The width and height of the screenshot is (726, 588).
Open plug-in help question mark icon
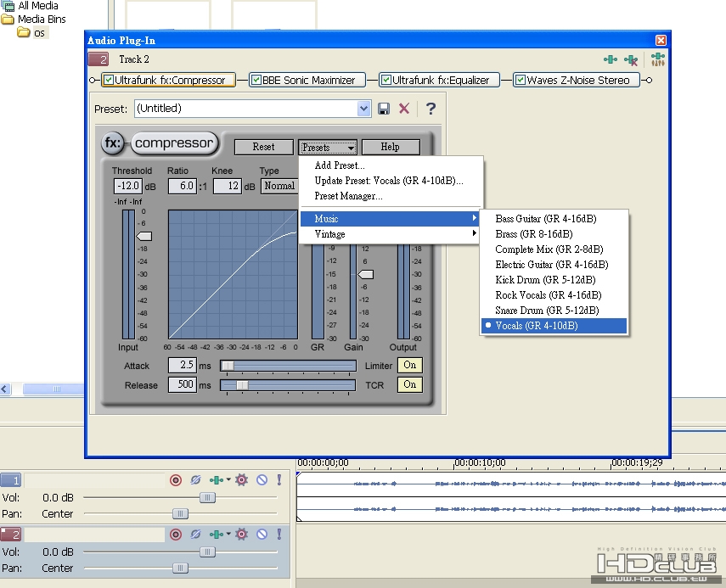(431, 109)
